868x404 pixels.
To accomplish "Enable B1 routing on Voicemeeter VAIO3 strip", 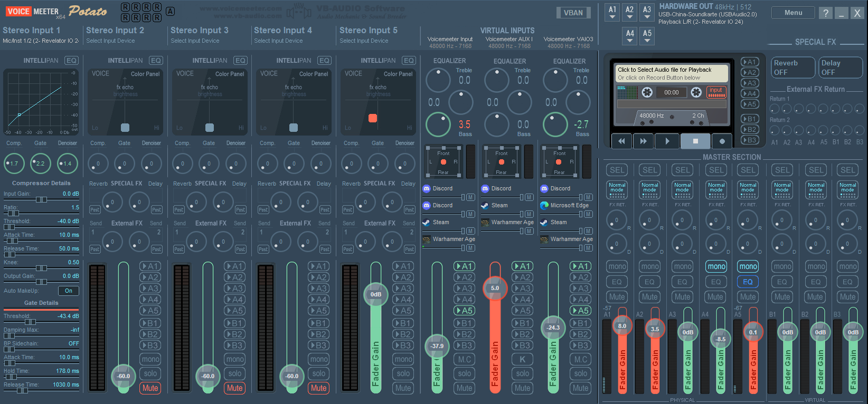I will 580,323.
